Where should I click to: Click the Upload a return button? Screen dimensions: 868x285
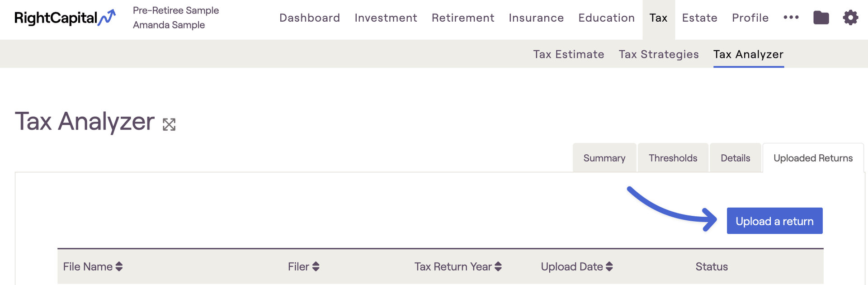coord(774,221)
